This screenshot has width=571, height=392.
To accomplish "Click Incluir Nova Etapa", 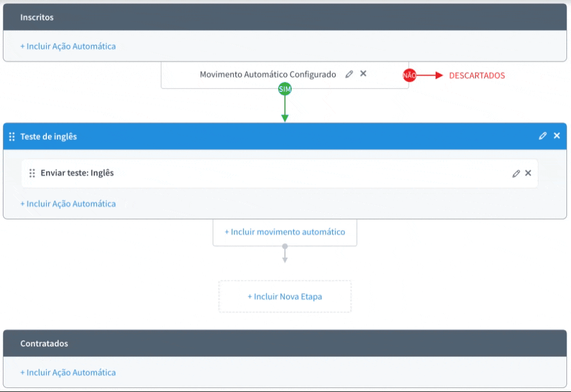I will (285, 297).
